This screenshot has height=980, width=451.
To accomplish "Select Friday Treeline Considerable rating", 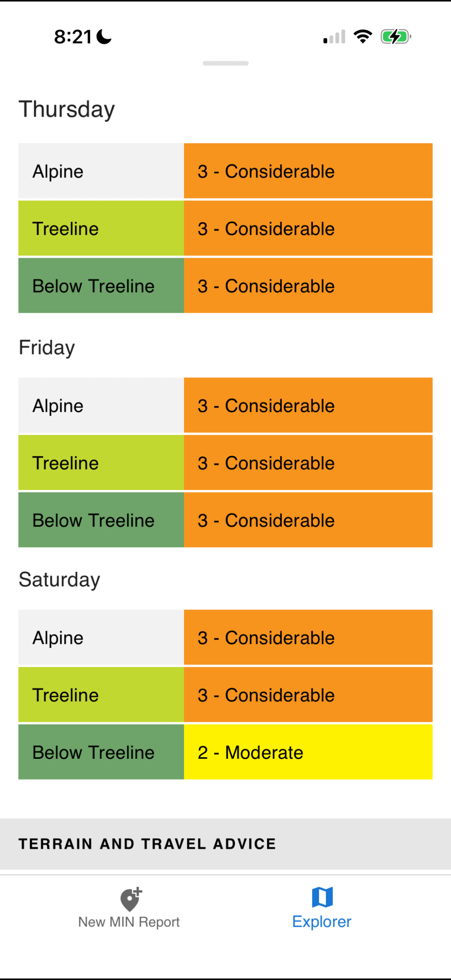I will [308, 463].
